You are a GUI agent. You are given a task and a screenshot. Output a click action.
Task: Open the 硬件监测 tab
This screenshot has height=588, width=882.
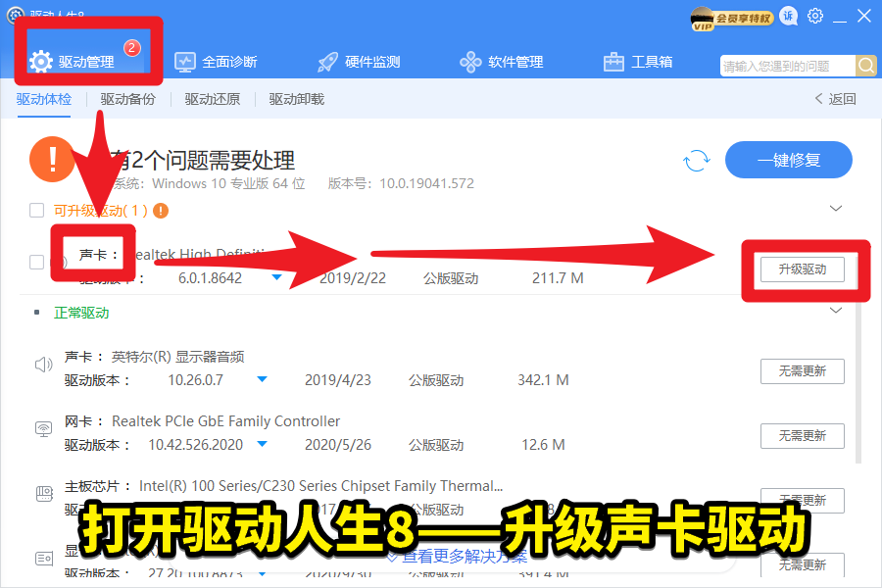tap(359, 62)
